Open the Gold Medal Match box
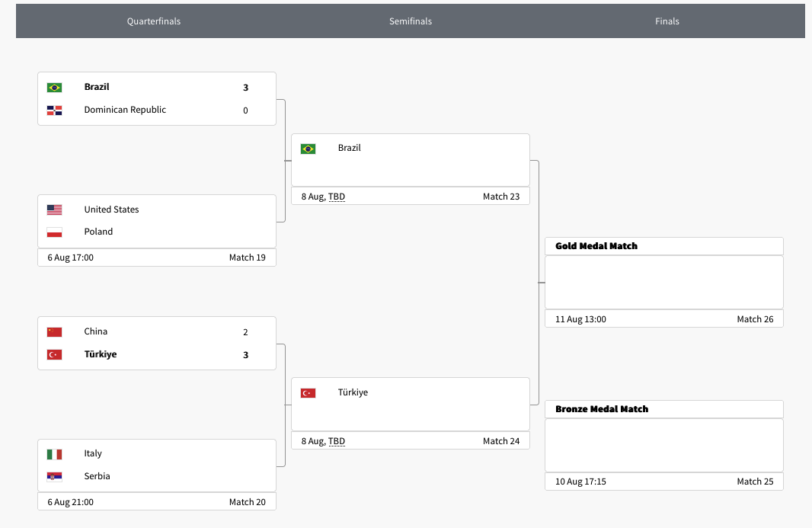The height and width of the screenshot is (528, 812). [663, 282]
